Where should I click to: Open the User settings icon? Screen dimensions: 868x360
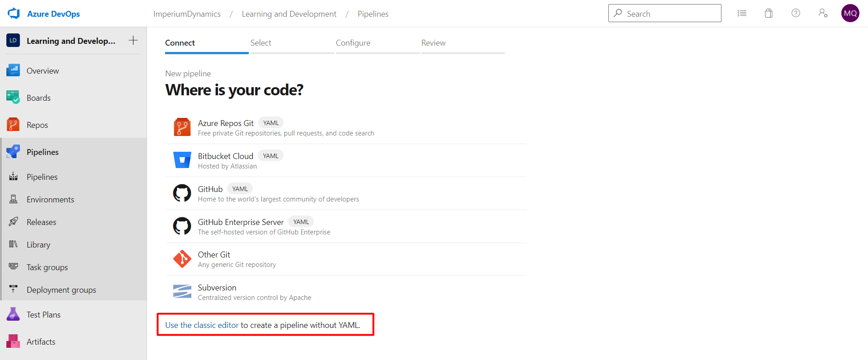click(x=823, y=14)
